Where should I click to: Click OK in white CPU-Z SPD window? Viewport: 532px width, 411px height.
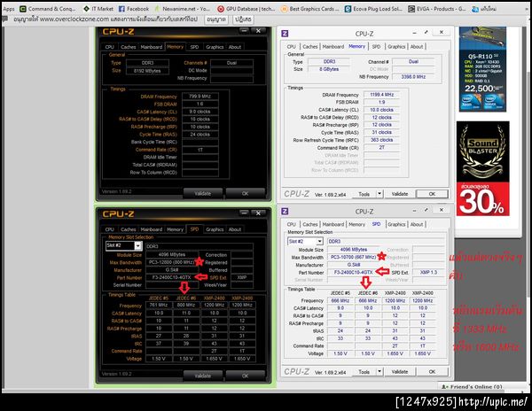(x=432, y=372)
